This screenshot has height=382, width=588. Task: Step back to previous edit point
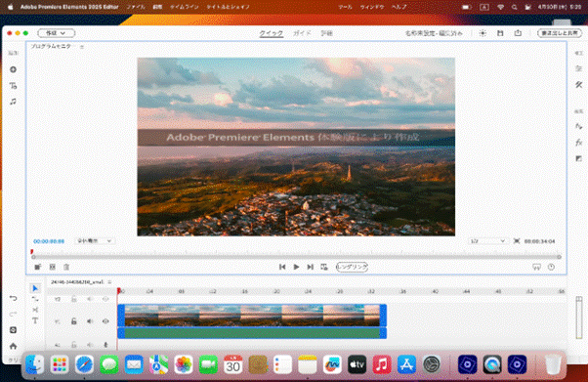click(282, 267)
